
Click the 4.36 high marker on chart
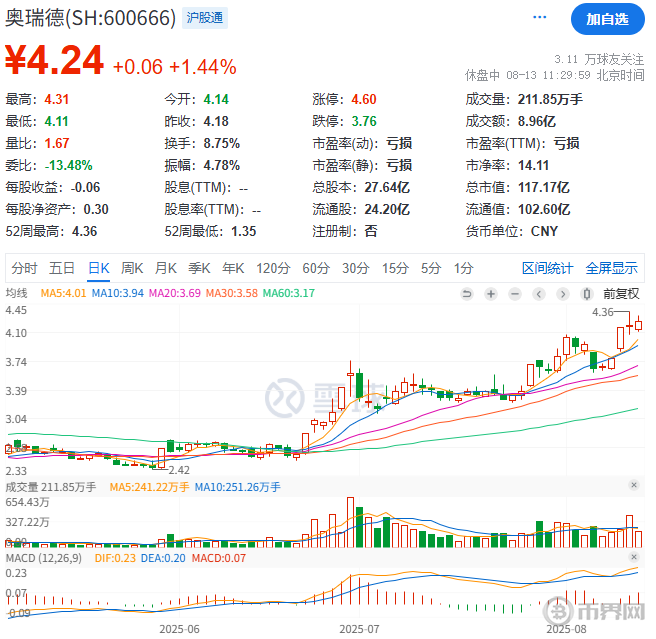point(602,312)
